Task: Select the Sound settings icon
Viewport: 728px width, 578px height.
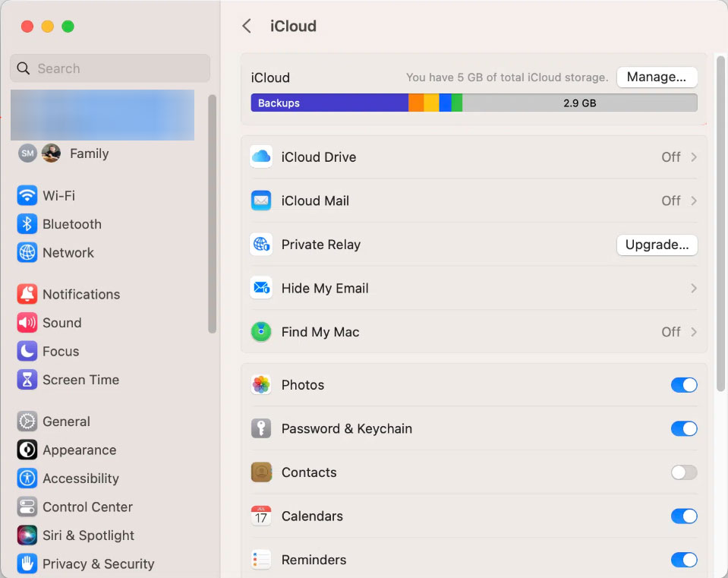Action: pyautogui.click(x=27, y=323)
